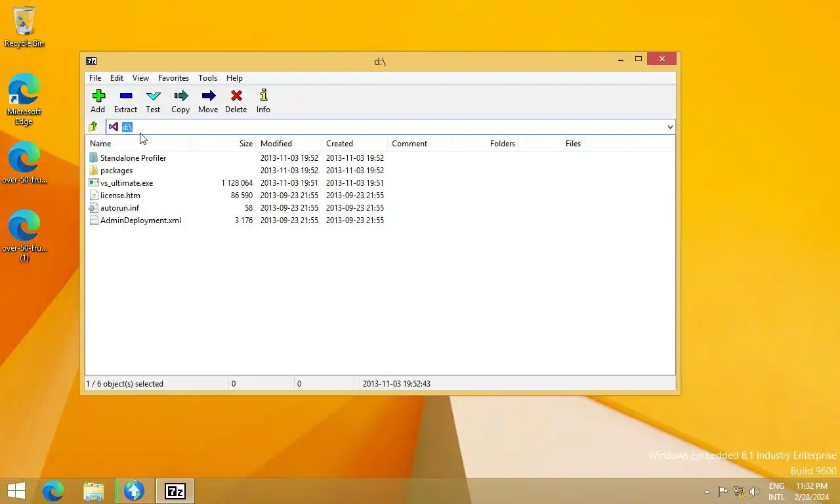Click the d:\ address path field
Screen dimensions: 840x504
(392, 127)
